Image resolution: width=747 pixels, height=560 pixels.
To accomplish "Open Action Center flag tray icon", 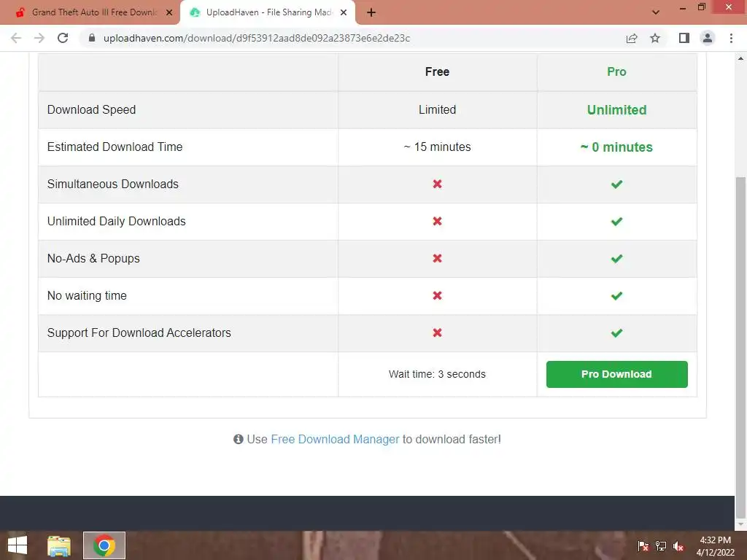I will pos(643,546).
